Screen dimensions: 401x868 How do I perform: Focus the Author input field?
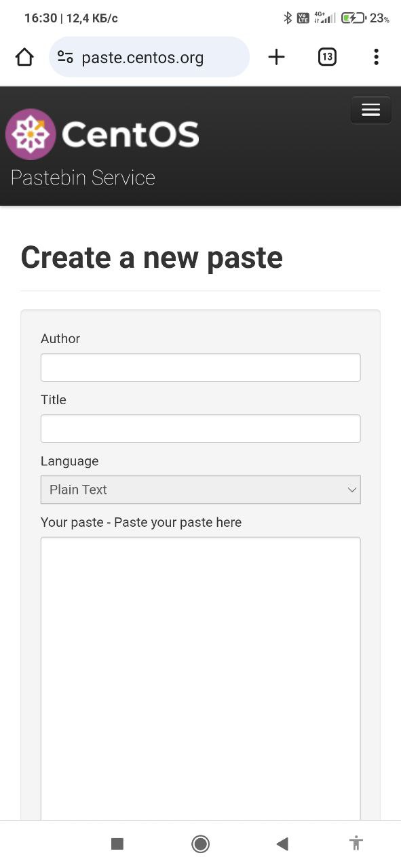200,368
